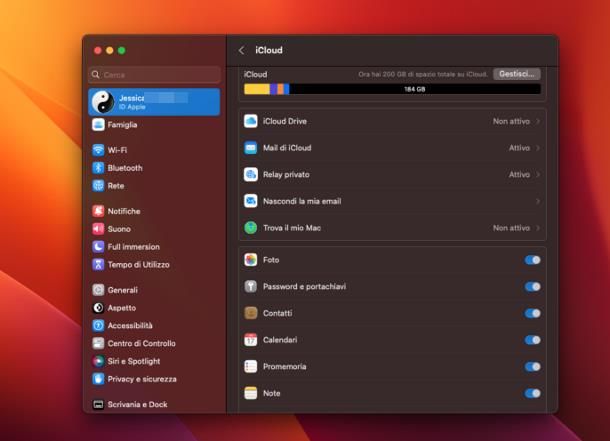
Task: Open the Suono speaker icon
Action: click(98, 229)
